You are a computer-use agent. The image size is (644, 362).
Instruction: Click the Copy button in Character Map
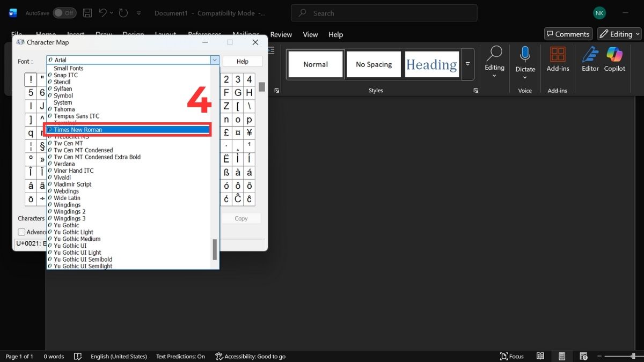click(241, 218)
